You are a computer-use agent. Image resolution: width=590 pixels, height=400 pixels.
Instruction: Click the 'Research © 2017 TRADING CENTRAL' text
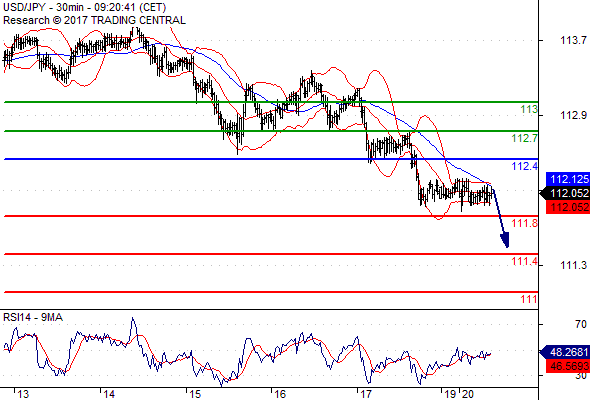[94, 20]
